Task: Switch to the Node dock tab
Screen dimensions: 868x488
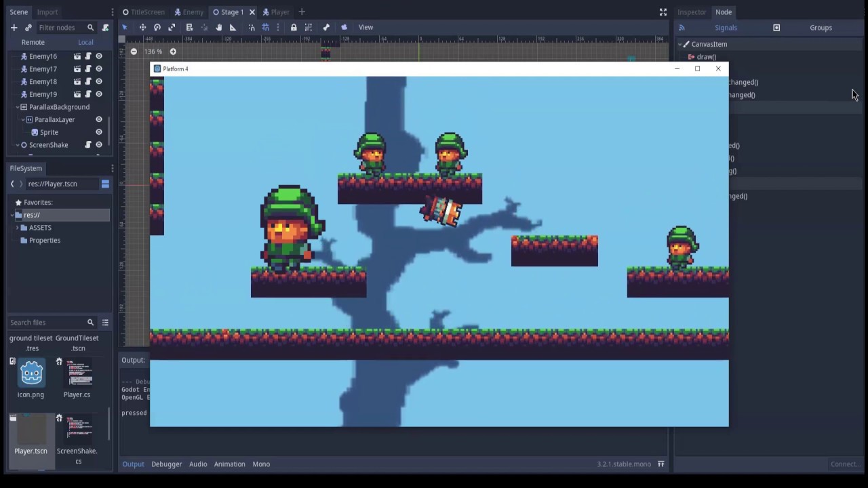Action: point(724,12)
